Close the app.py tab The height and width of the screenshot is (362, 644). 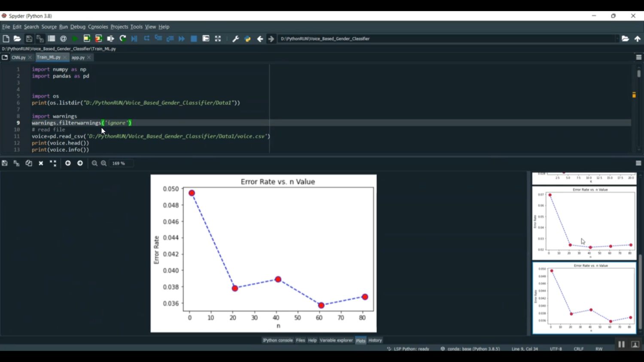pyautogui.click(x=89, y=57)
